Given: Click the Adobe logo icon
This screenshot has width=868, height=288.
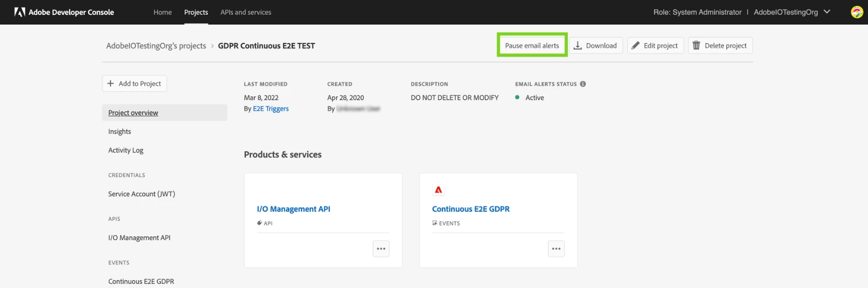Looking at the screenshot, I should point(20,12).
